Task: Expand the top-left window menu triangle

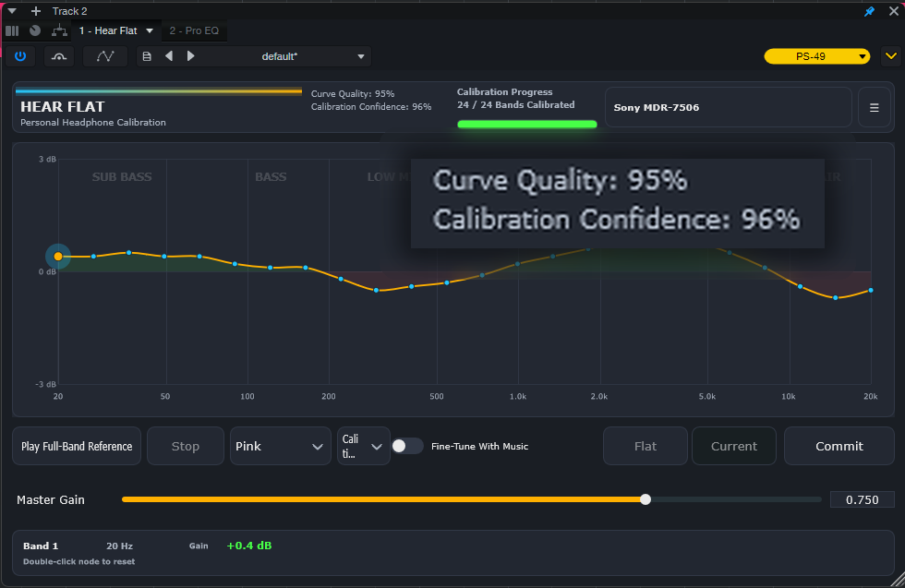Action: 11,11
